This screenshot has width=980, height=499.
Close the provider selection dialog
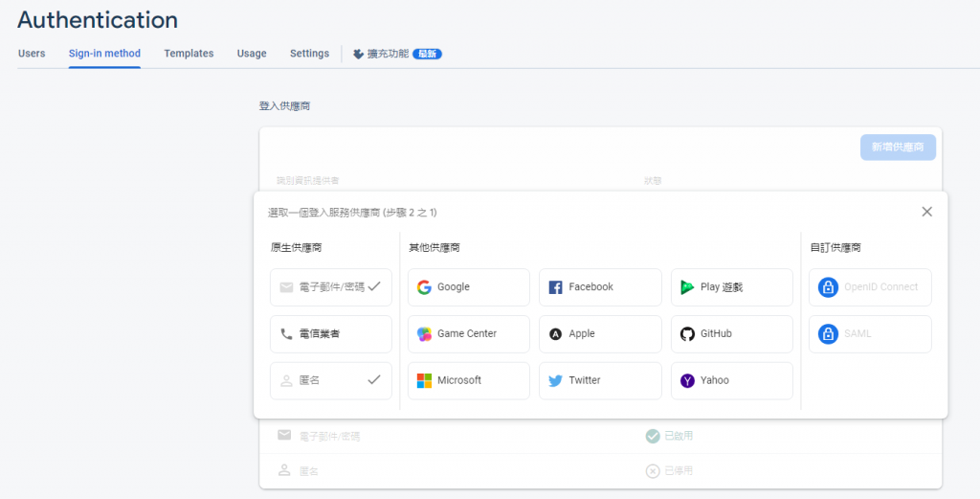(926, 212)
